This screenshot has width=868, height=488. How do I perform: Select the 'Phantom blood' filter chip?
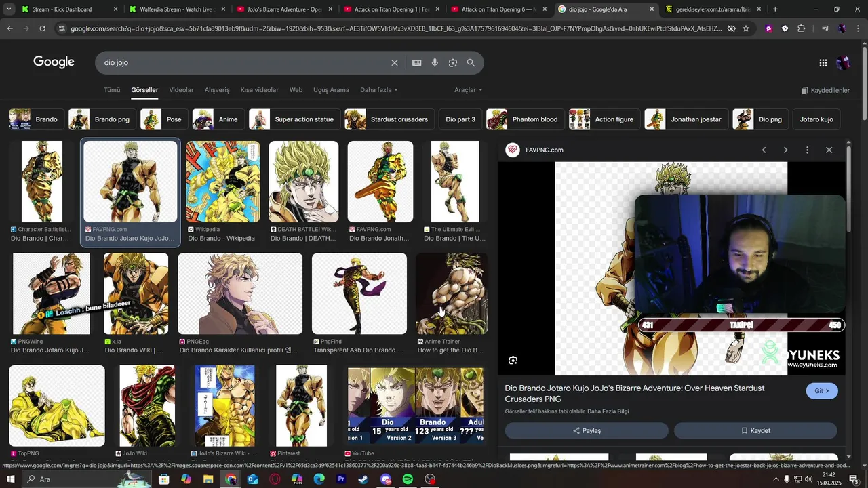pyautogui.click(x=524, y=119)
